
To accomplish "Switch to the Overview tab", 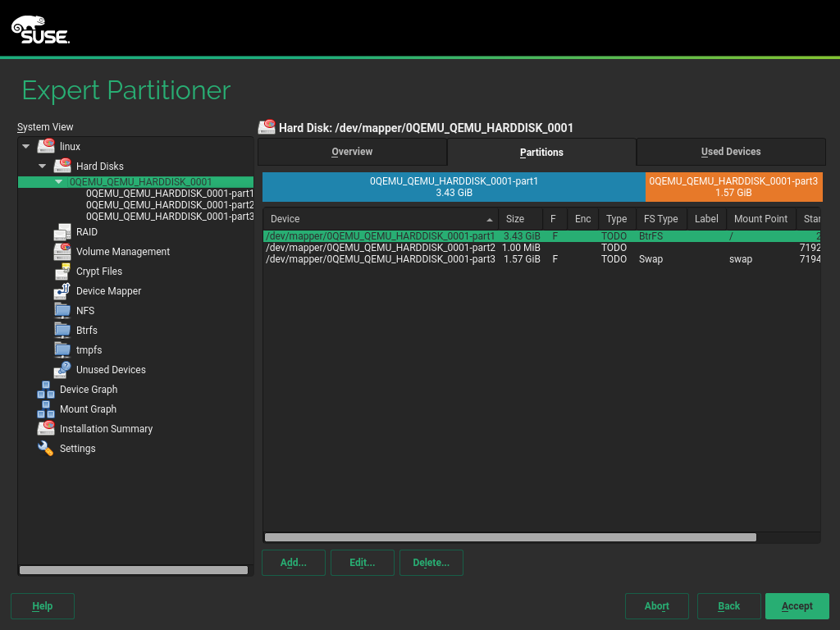I will (352, 152).
